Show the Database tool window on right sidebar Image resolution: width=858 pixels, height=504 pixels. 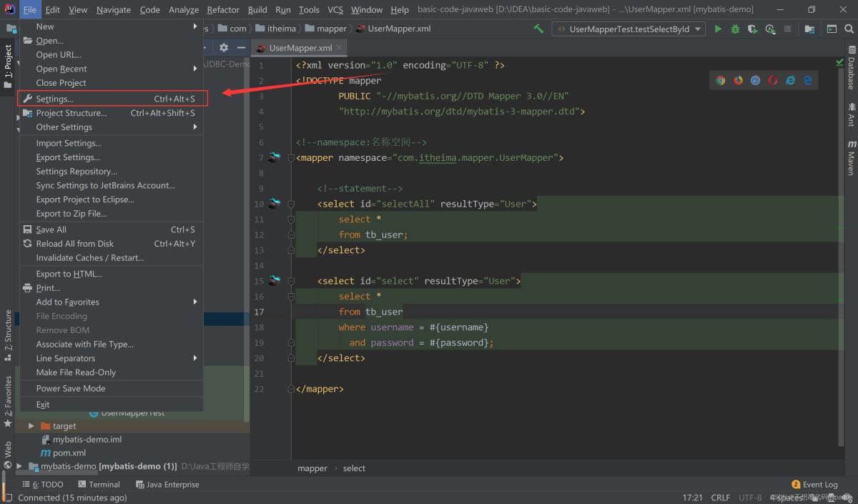[x=852, y=69]
